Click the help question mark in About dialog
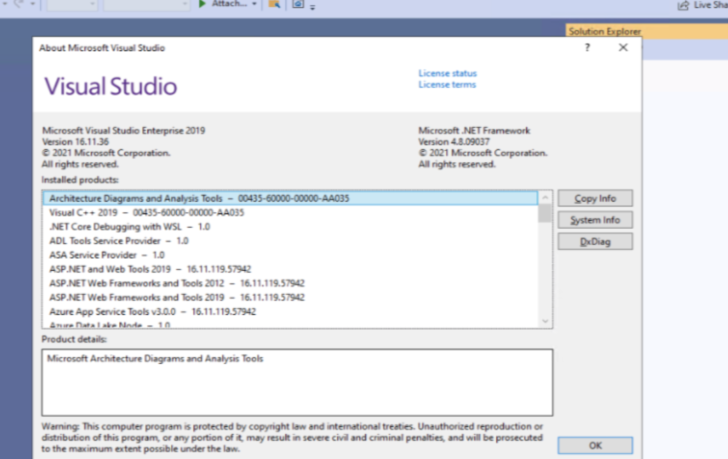Screen dimensions: 728x459 (587, 47)
